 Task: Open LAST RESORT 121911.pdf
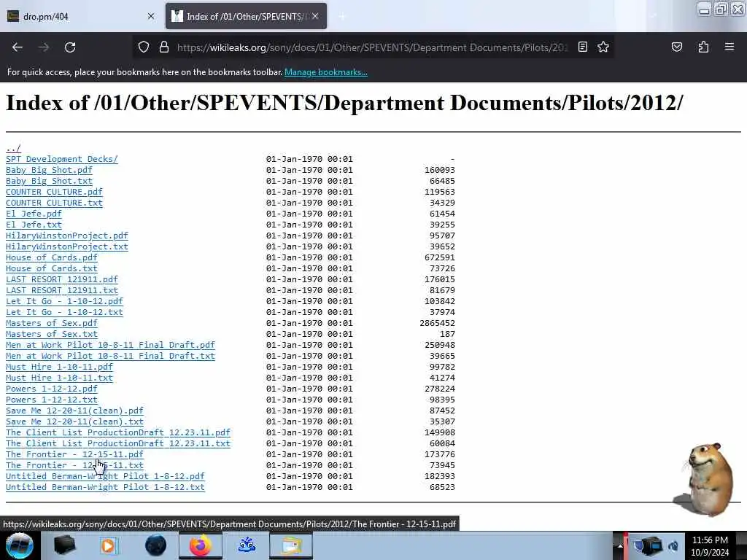click(x=62, y=279)
